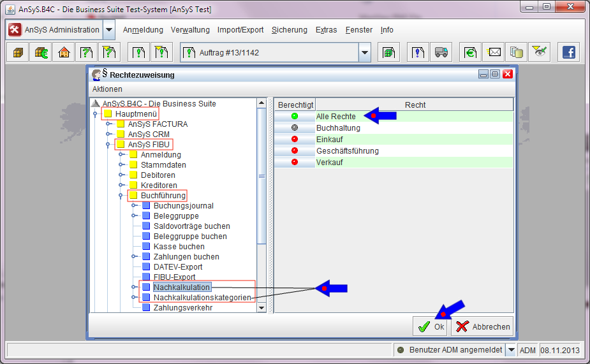This screenshot has width=590, height=364.
Task: Click the delivery truck toolbar icon
Action: click(441, 53)
